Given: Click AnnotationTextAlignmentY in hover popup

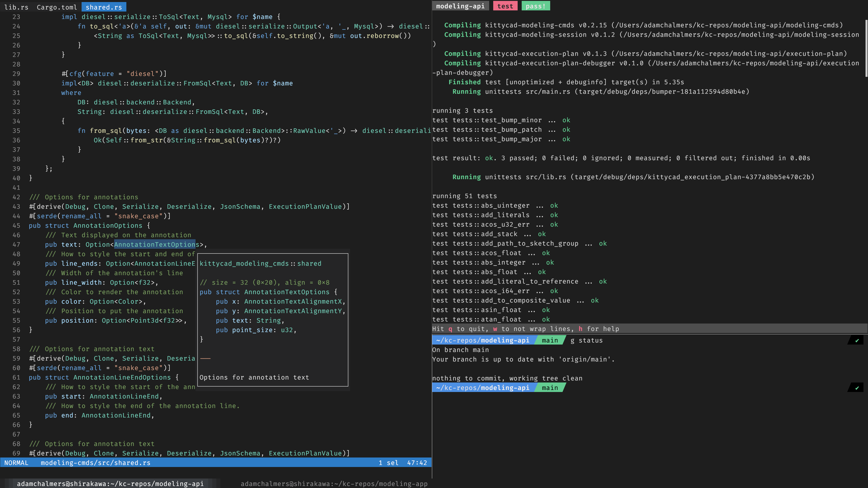Looking at the screenshot, I should pos(293,311).
